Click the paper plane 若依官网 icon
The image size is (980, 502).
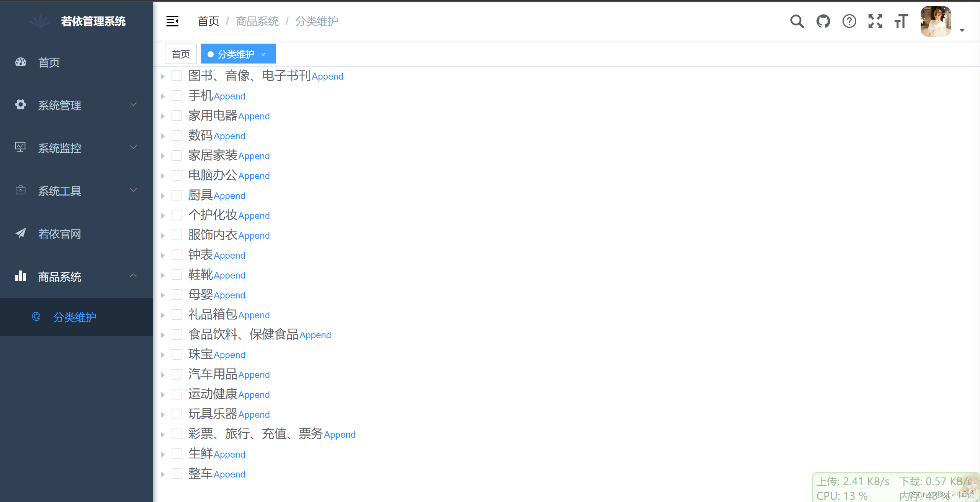(x=21, y=233)
